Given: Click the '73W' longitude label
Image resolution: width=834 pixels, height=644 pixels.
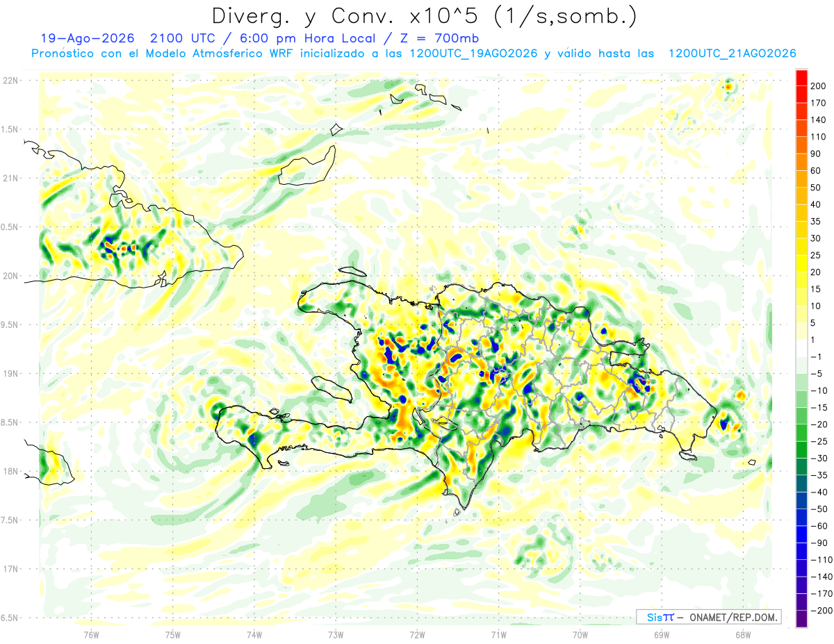Looking at the screenshot, I should 336,634.
